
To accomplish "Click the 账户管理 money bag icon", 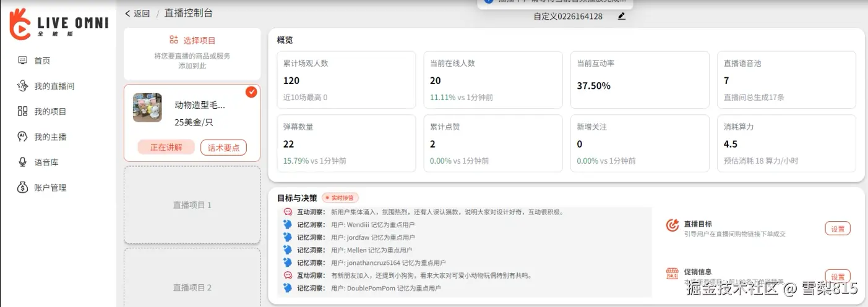I will 23,187.
